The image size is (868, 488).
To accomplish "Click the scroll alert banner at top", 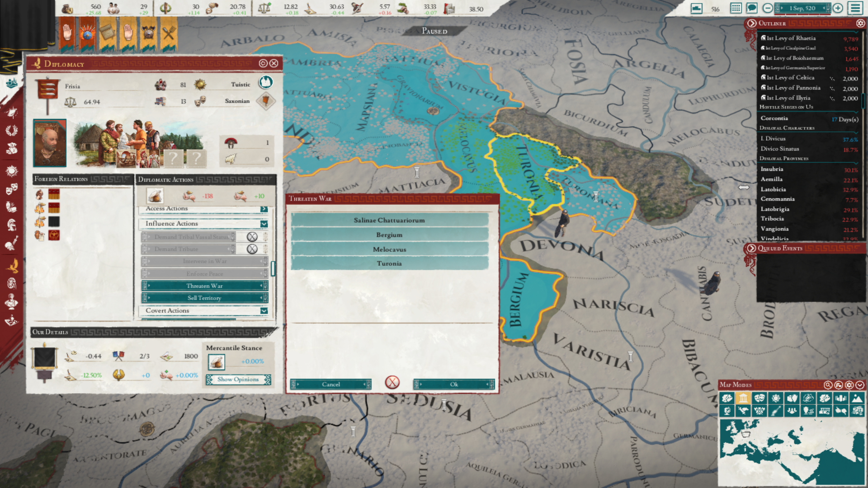I will pyautogui.click(x=108, y=34).
